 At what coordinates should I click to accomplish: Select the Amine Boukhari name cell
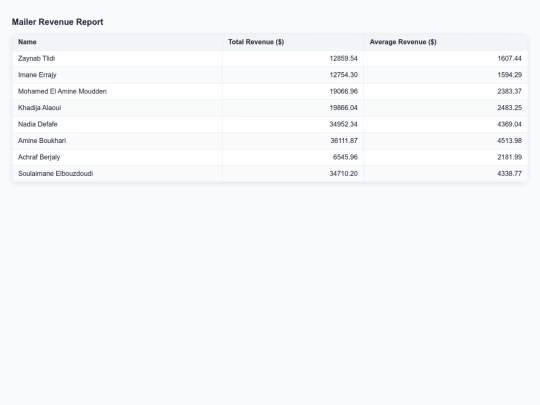[117, 141]
